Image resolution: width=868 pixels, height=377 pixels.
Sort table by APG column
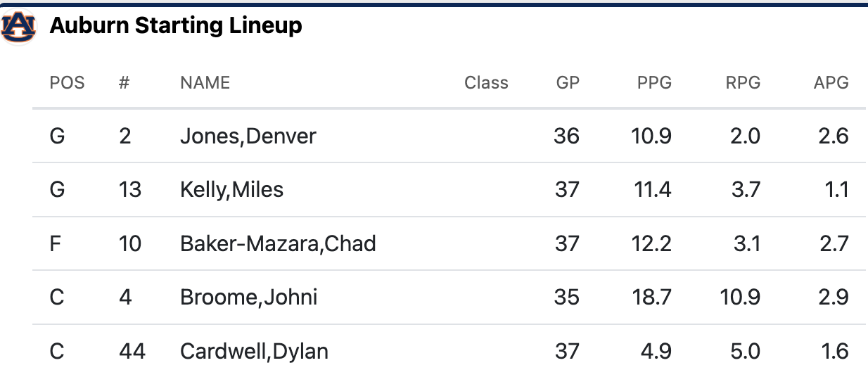[831, 83]
